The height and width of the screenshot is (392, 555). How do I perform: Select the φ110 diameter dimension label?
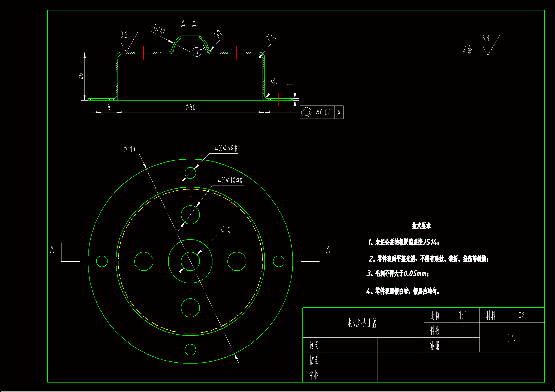pos(129,149)
